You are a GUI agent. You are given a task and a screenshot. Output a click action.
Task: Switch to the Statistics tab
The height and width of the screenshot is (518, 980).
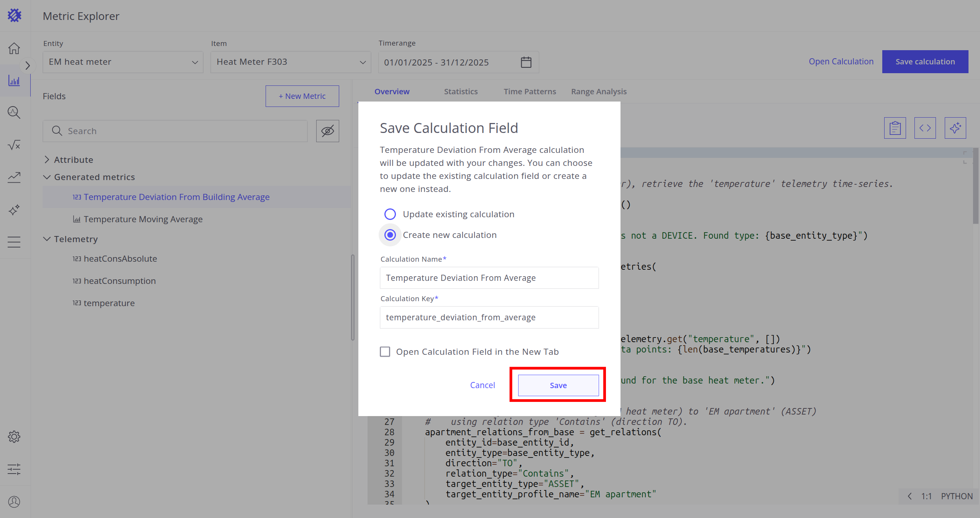(461, 92)
